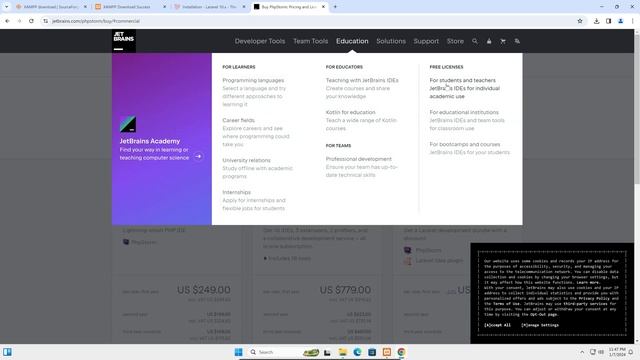This screenshot has height=360, width=640.
Task: Open For educational institutions link
Action: (464, 112)
